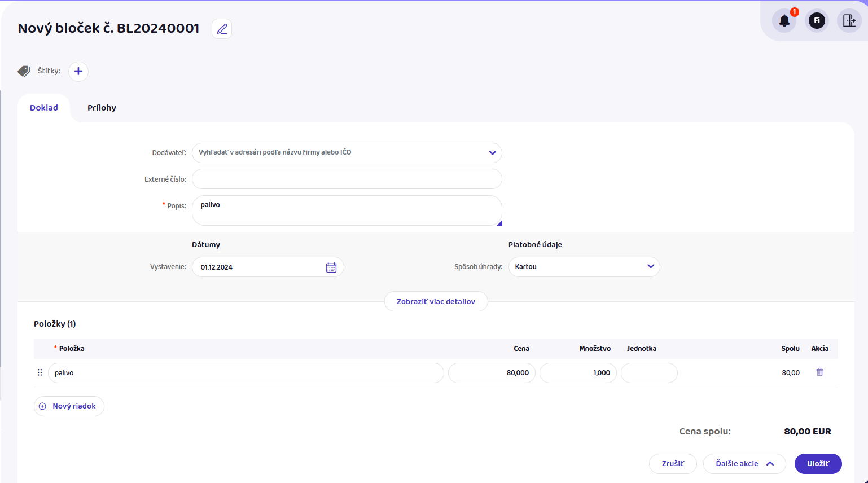Open the calendar picker for Vystavenie date
868x483 pixels.
coord(331,267)
